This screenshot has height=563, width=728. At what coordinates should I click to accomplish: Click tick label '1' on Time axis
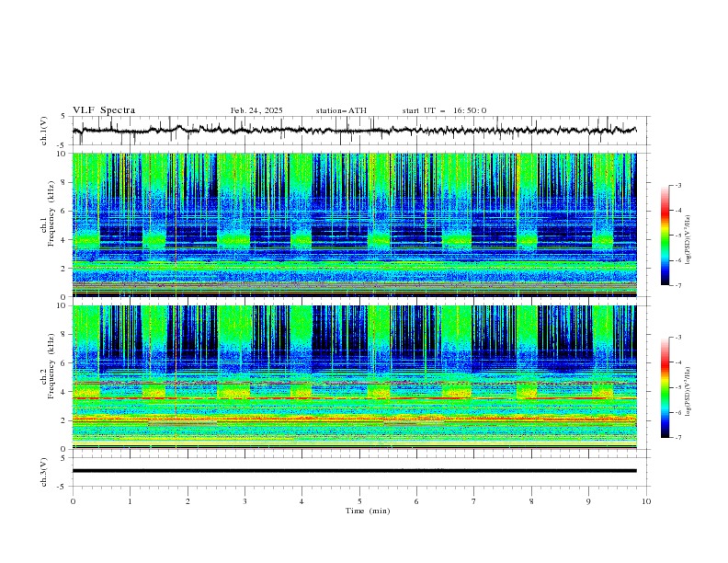(x=130, y=501)
